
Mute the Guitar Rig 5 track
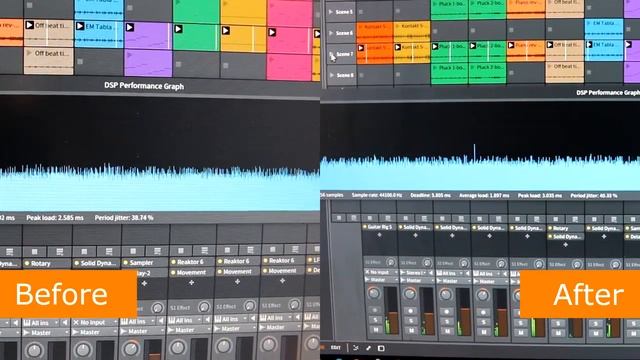click(x=376, y=329)
